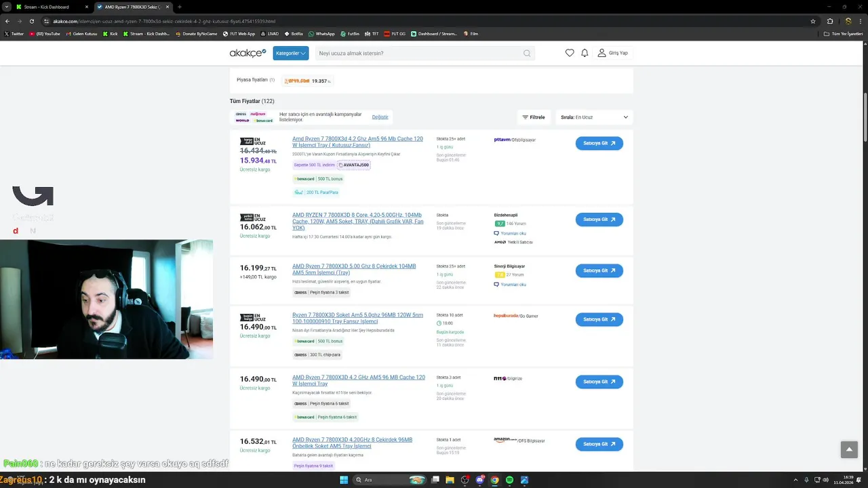Open the Windows Start menu

344,480
